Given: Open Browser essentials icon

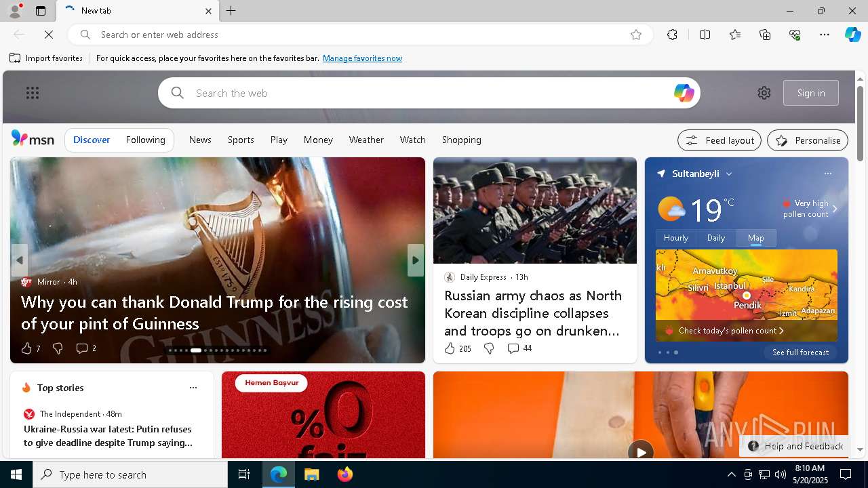Looking at the screenshot, I should 795,35.
